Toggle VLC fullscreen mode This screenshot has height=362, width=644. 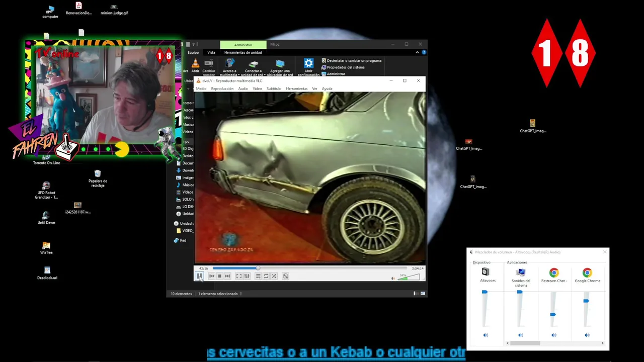(x=239, y=276)
